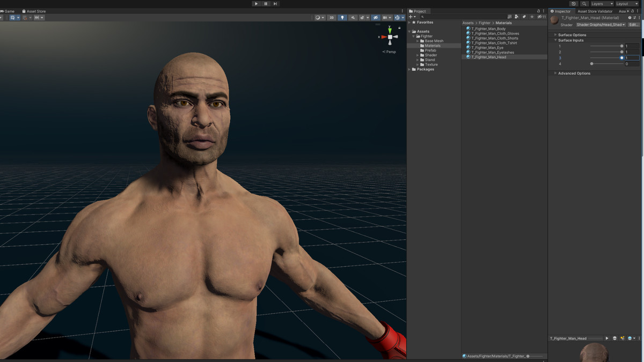Image resolution: width=644 pixels, height=362 pixels.
Task: Pause the editor with the Pause button
Action: pos(266,4)
